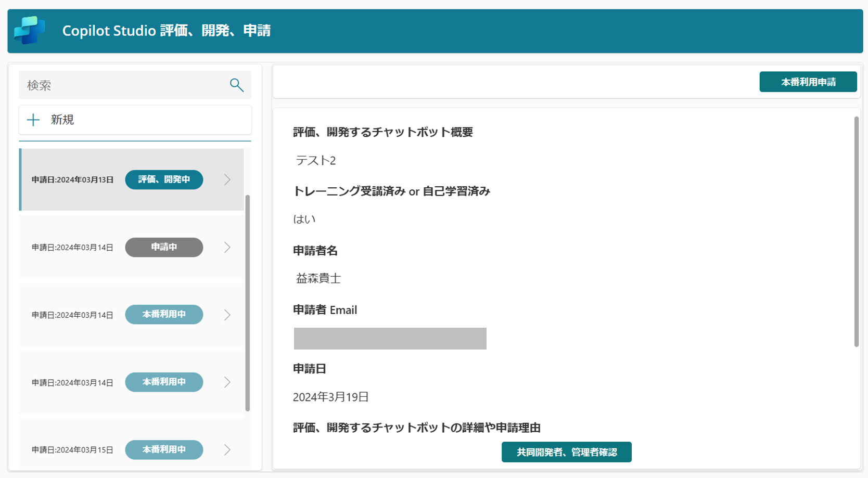Expand chevron on the 申請中 row

click(227, 247)
